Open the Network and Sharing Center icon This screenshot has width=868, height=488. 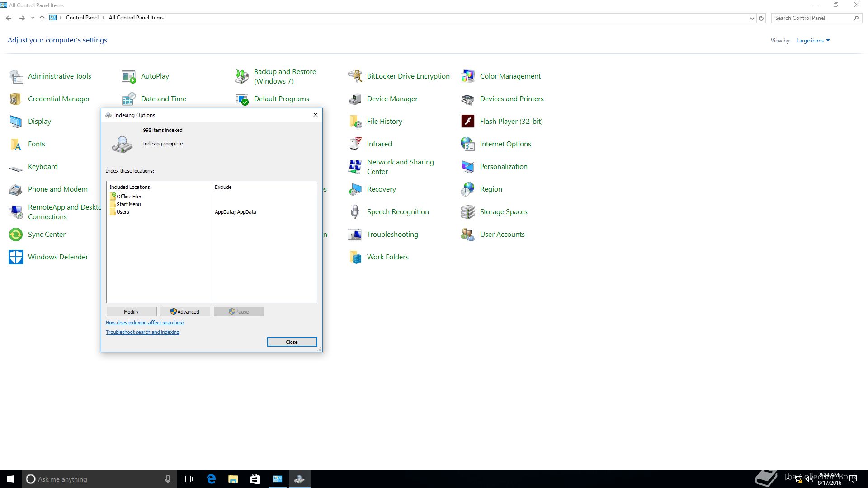[355, 166]
